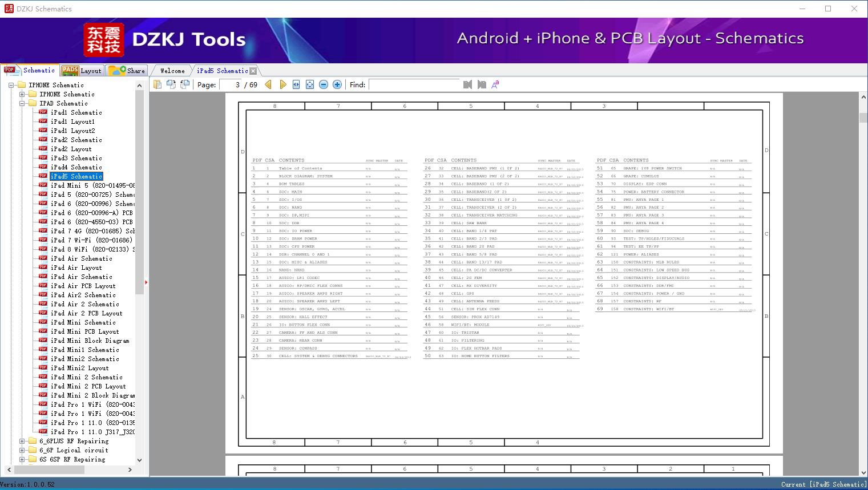Image resolution: width=868 pixels, height=490 pixels.
Task: Click PDF icon beside iPad Air Layout
Action: 43,268
